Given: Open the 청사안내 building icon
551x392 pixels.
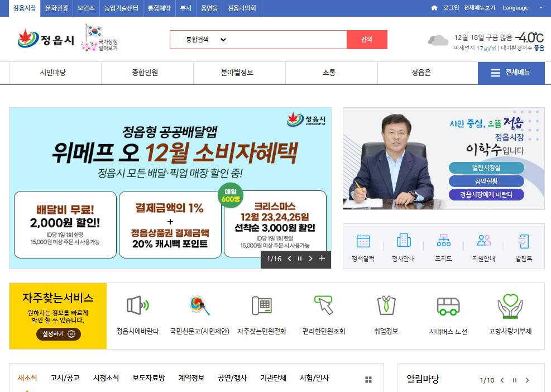Looking at the screenshot, I should point(404,241).
